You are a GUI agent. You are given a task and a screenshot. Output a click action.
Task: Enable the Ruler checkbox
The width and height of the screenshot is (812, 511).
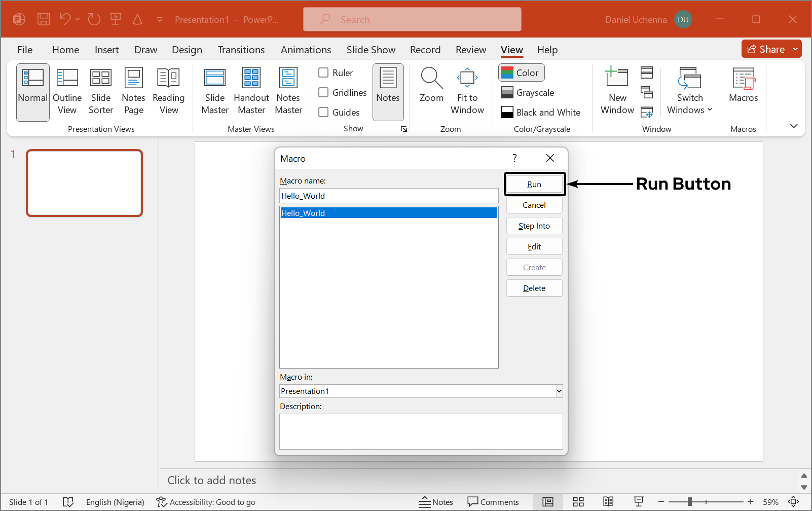323,72
